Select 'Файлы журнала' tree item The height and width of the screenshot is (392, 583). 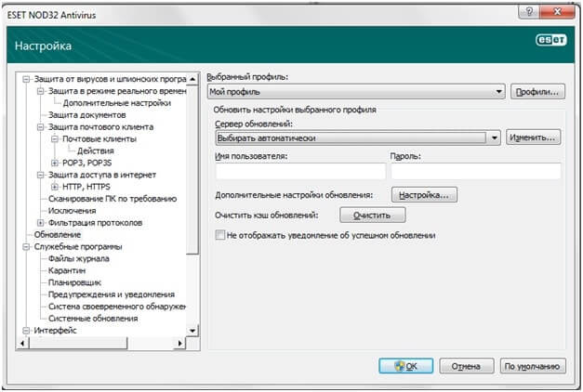pyautogui.click(x=79, y=258)
